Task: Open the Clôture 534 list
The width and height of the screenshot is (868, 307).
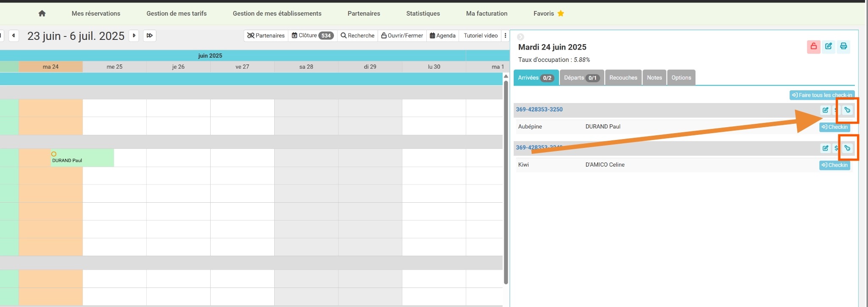Action: (x=313, y=36)
